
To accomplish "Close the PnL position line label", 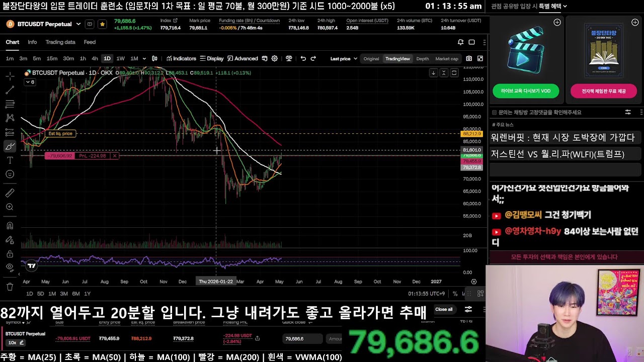I will 114,156.
